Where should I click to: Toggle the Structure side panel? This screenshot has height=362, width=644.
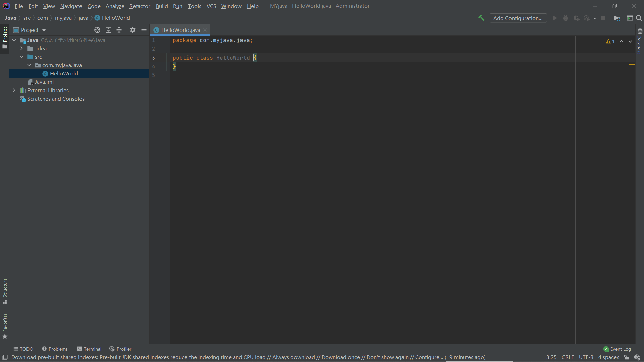5,291
